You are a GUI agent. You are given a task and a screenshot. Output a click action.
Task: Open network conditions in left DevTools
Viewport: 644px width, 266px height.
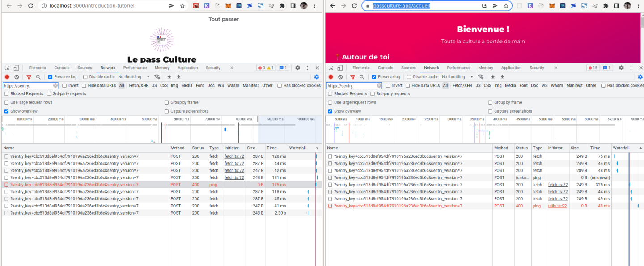(x=157, y=77)
